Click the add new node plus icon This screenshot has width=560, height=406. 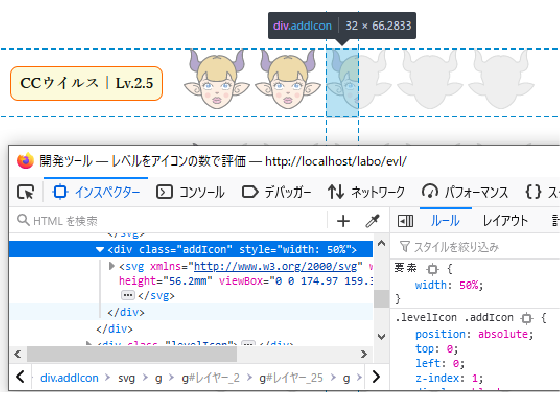pos(343,221)
